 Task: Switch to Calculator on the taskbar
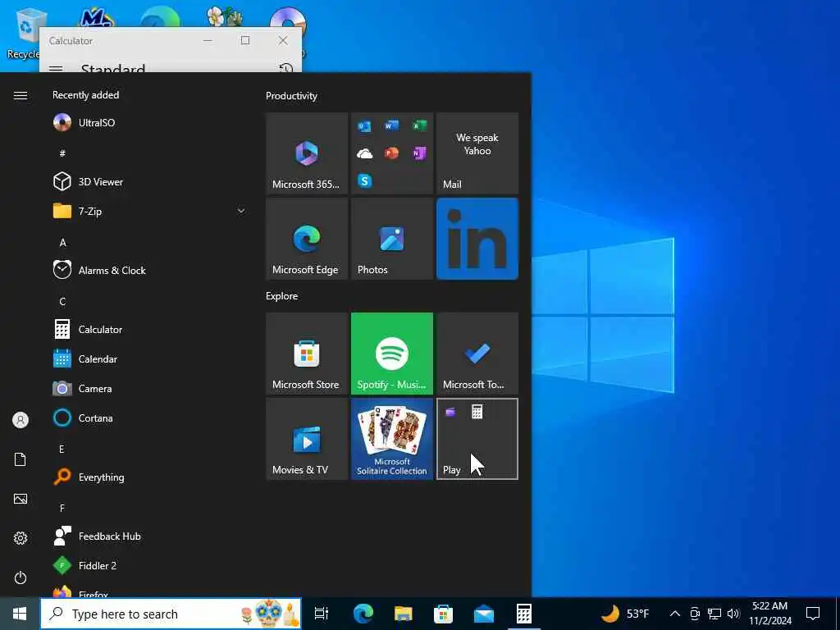(x=523, y=614)
